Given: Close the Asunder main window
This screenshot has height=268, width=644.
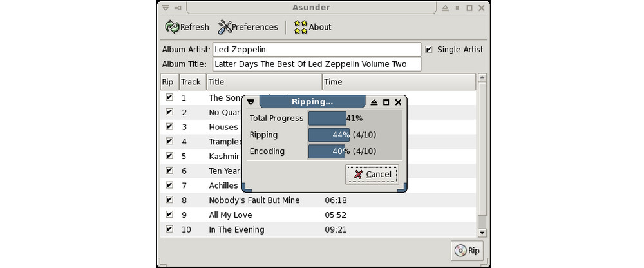Looking at the screenshot, I should point(481,8).
